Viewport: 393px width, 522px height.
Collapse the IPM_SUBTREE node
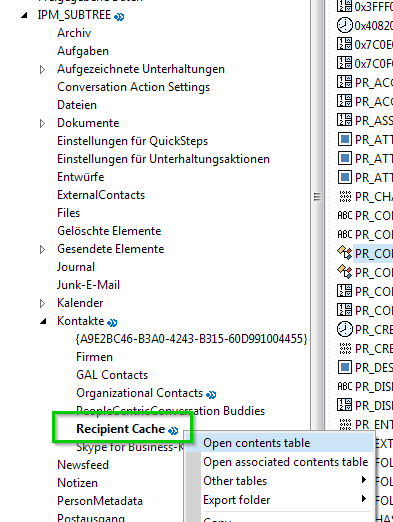pyautogui.click(x=24, y=15)
